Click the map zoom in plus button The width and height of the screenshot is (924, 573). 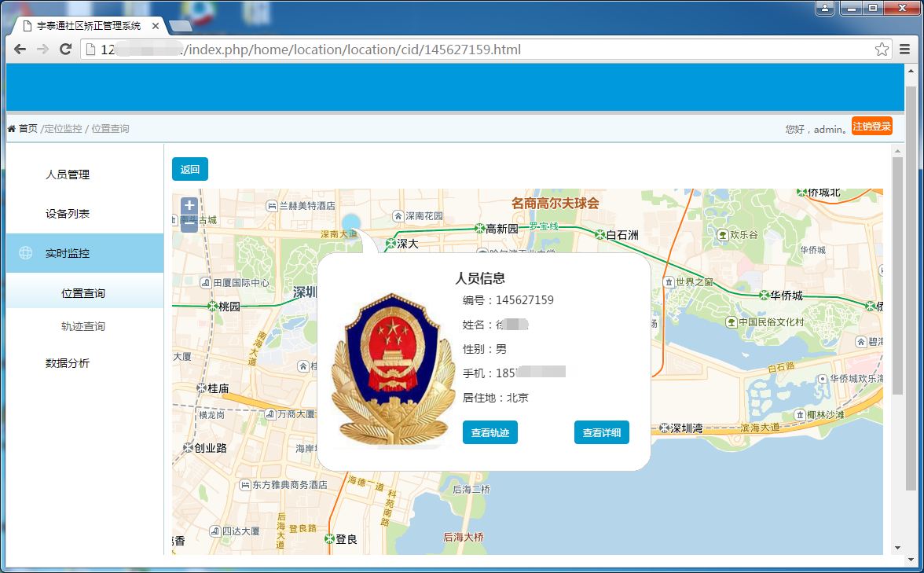189,206
